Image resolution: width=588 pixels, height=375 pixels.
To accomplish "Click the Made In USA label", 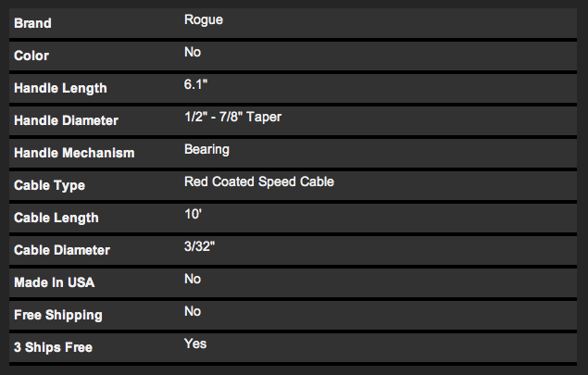I will pos(55,282).
